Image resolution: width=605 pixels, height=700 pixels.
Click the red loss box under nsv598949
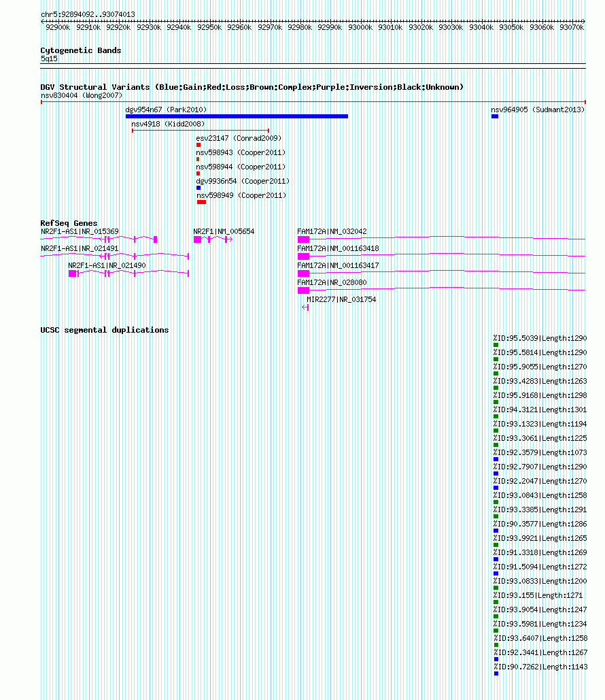[202, 202]
